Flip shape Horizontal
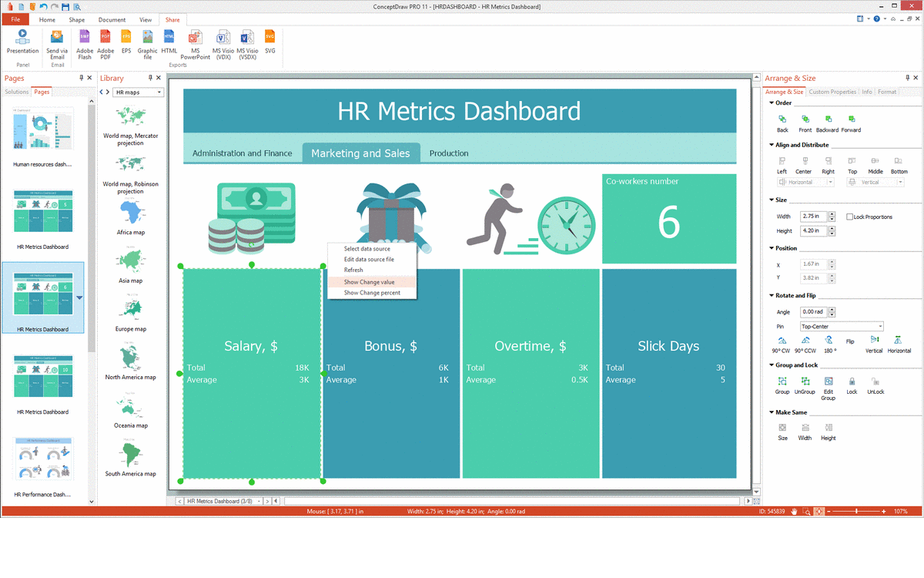 899,344
